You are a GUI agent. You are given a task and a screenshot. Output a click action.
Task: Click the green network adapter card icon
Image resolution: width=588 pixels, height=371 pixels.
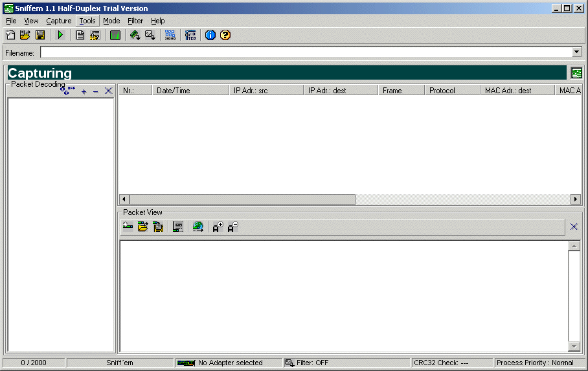[x=135, y=35]
